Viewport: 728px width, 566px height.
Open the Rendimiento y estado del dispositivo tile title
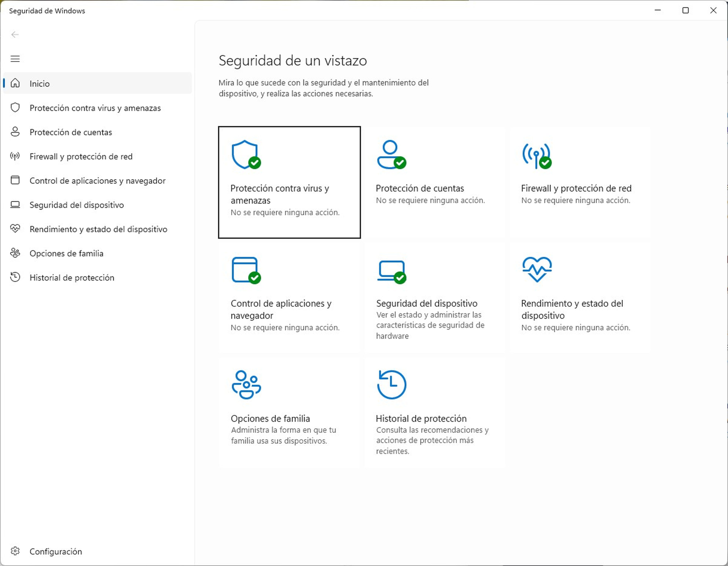[x=572, y=310]
